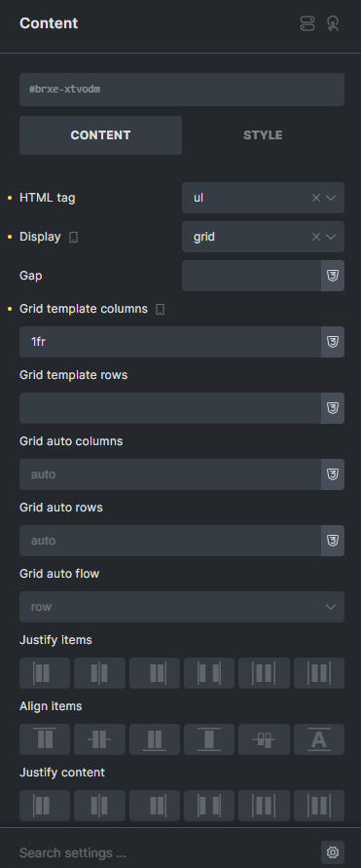Select Justify content center icon
Screen dimensions: 361x868
99,806
